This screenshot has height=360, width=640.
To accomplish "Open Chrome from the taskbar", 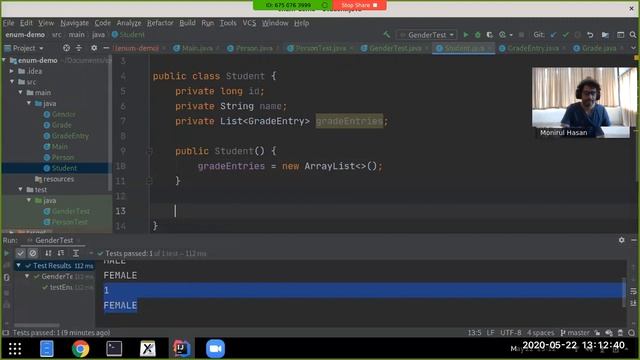I will click(80, 349).
